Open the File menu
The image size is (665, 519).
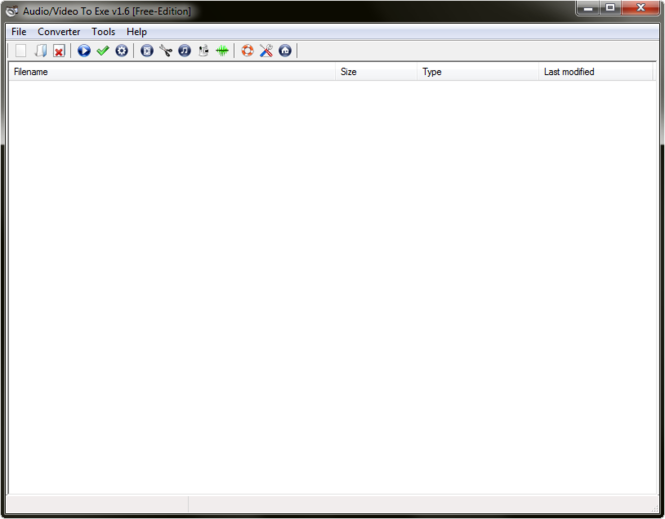click(x=19, y=32)
